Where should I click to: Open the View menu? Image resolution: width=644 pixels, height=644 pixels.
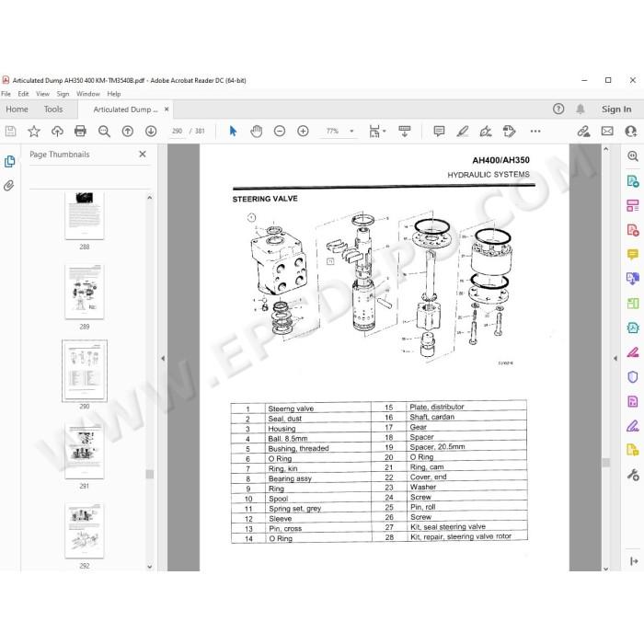click(42, 94)
